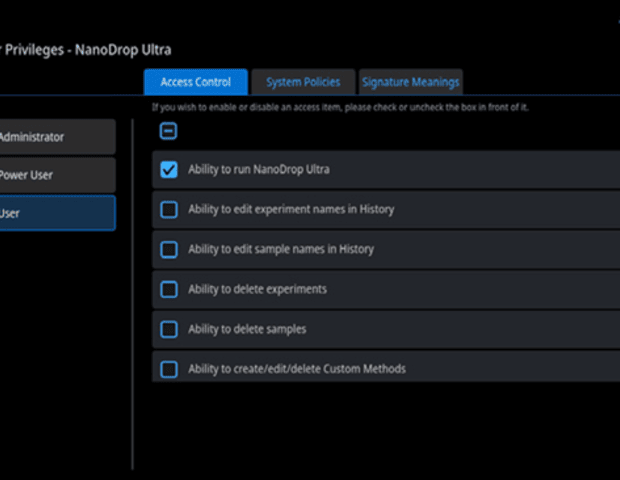Click the Privileges - NanoDrop Ultra title
The height and width of the screenshot is (480, 620).
(x=86, y=50)
